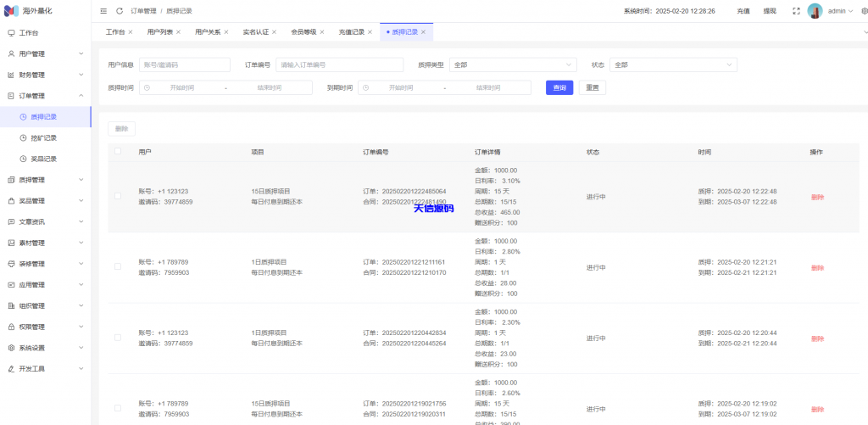Viewport: 868px width, 425px height.
Task: Delete the order 202502201221211161 row
Action: coord(817,267)
